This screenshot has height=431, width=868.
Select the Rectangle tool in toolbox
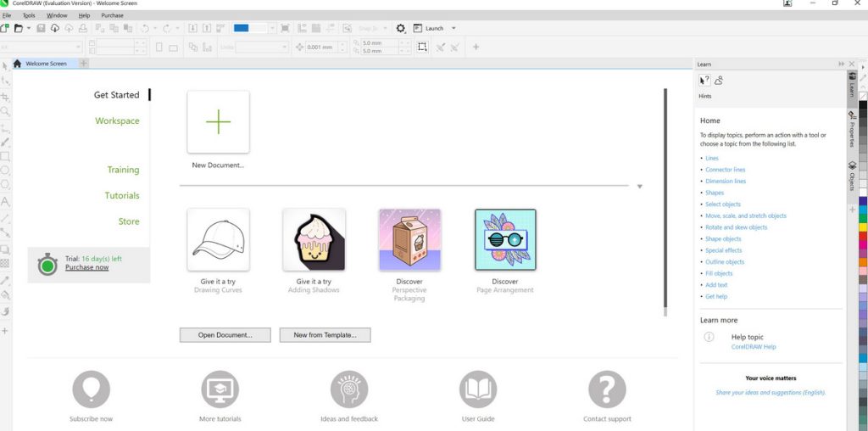pos(5,157)
